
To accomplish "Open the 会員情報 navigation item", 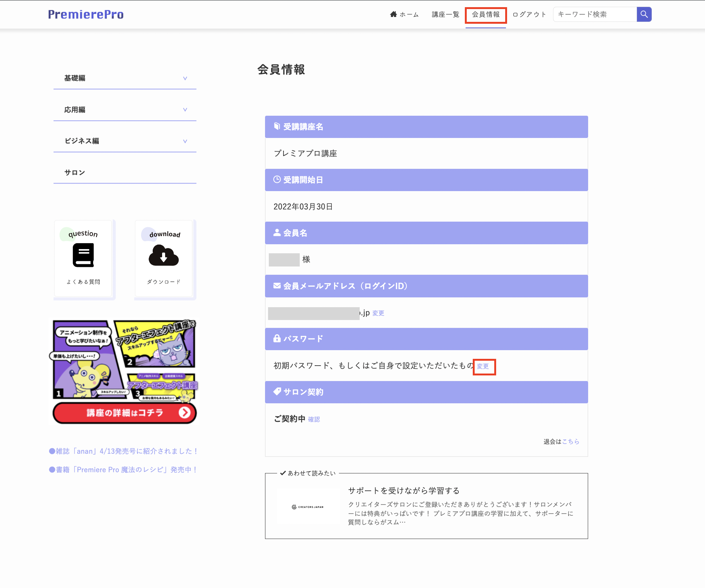I will (x=486, y=15).
